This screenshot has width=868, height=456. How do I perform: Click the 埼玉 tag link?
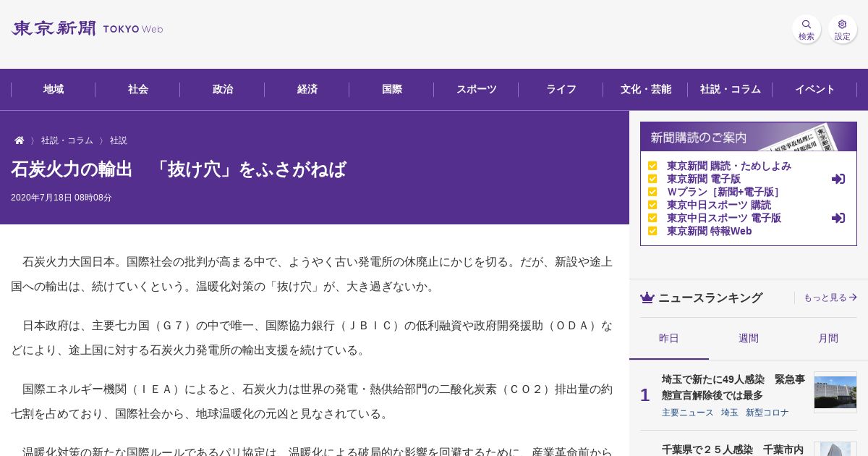click(x=730, y=413)
